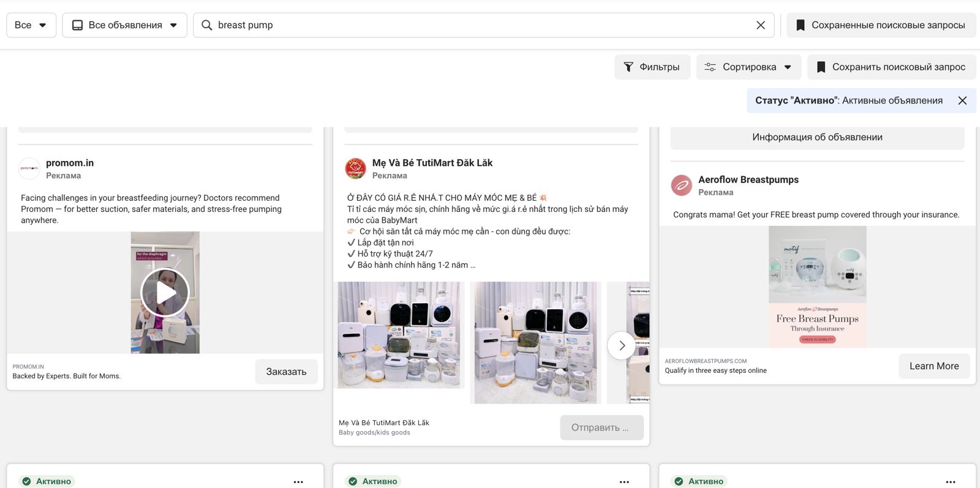Open the Все объявления category dropdown
Viewport: 980px width, 488px height.
click(125, 25)
